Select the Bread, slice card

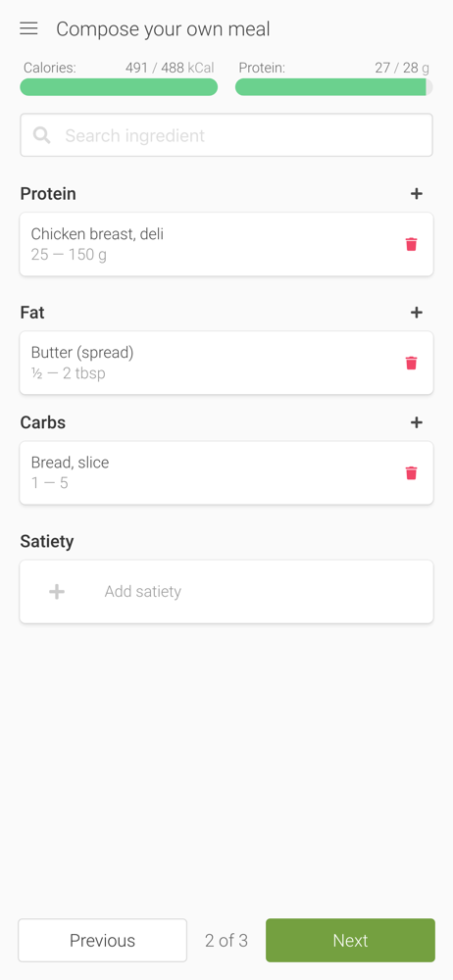(226, 473)
